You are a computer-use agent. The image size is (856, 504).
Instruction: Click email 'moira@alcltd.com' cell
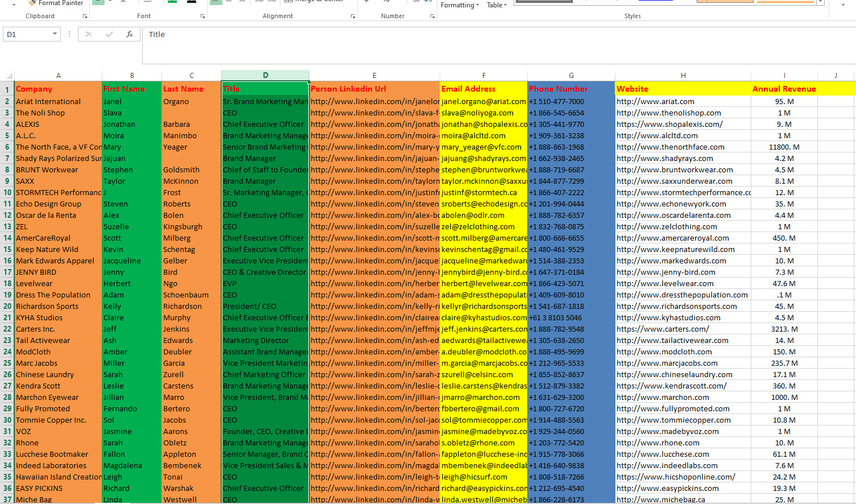point(483,135)
